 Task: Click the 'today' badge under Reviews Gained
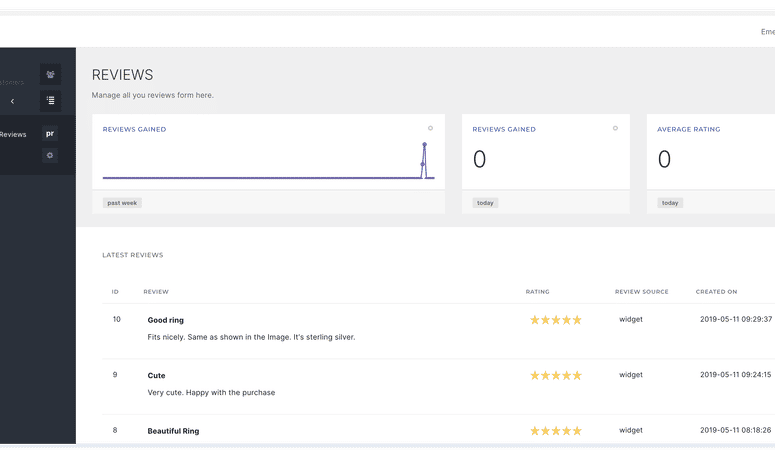pos(485,203)
